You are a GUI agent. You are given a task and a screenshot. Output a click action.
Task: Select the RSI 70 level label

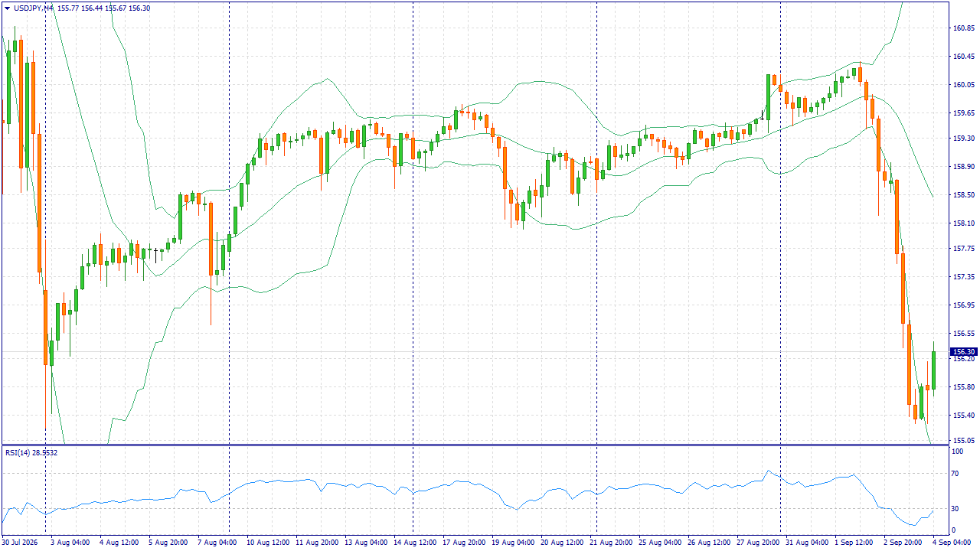956,474
